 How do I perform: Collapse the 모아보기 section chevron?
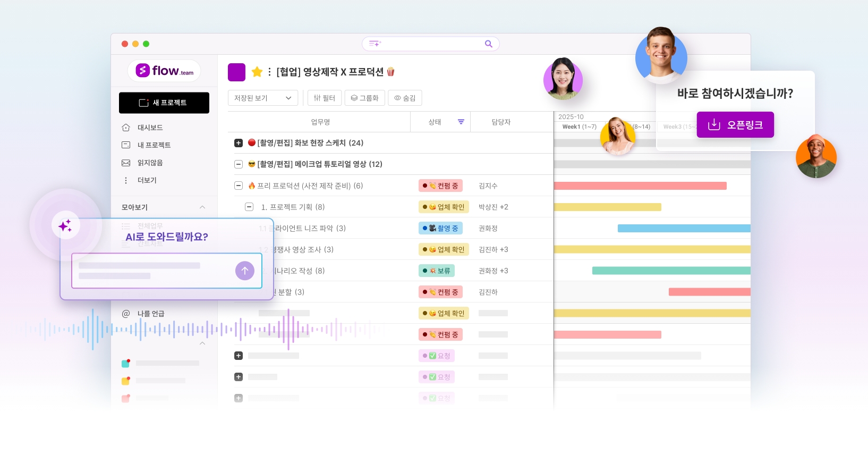(202, 207)
